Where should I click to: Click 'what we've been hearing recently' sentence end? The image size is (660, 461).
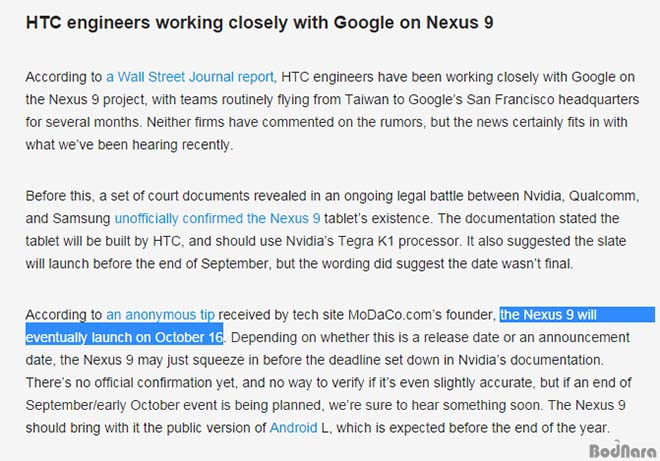(129, 145)
